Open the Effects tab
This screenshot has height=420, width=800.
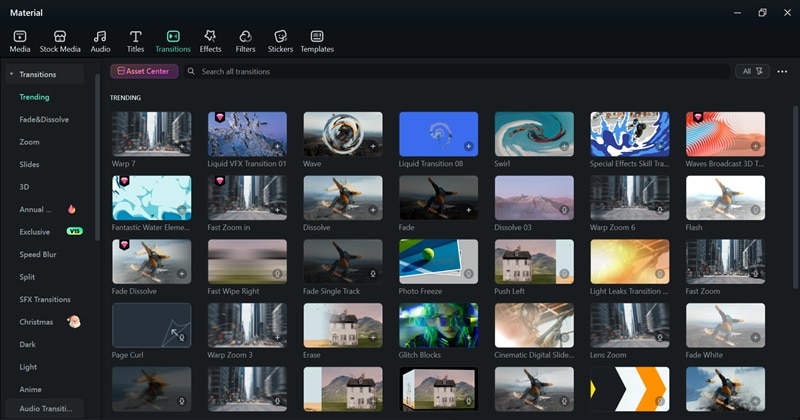tap(210, 41)
